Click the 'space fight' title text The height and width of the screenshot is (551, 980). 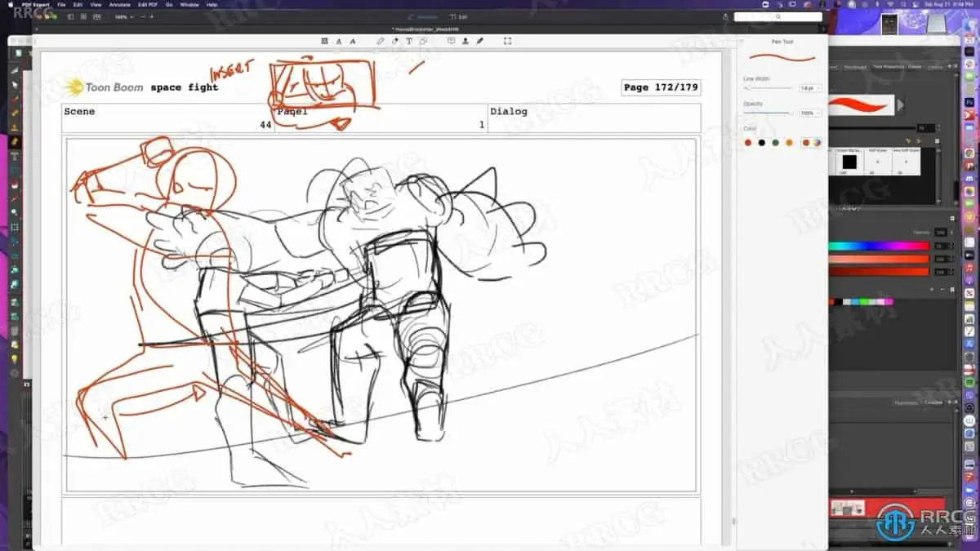point(184,87)
